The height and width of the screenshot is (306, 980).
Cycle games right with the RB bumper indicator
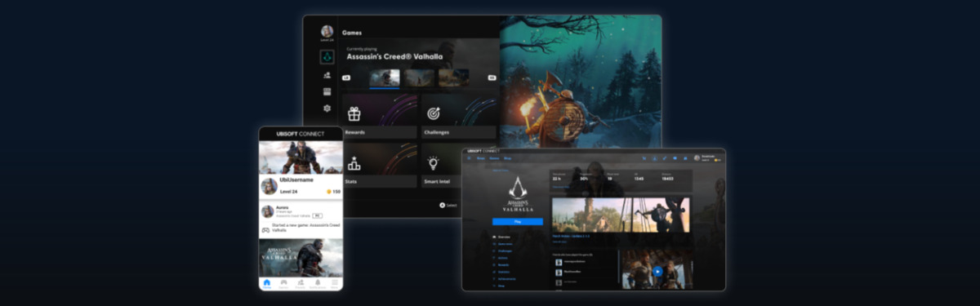(492, 78)
